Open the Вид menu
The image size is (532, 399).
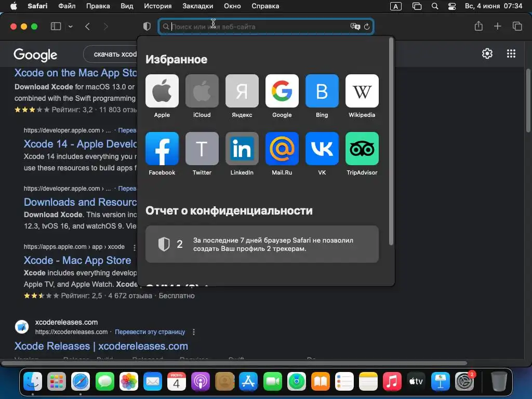pos(127,6)
